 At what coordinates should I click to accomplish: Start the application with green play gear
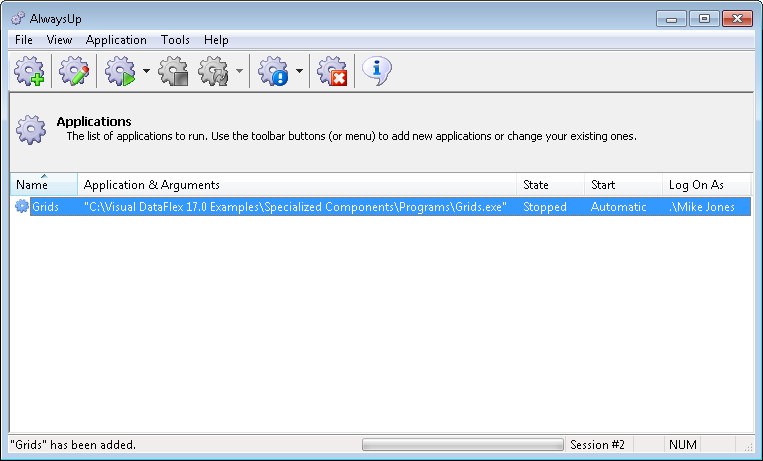(x=120, y=71)
